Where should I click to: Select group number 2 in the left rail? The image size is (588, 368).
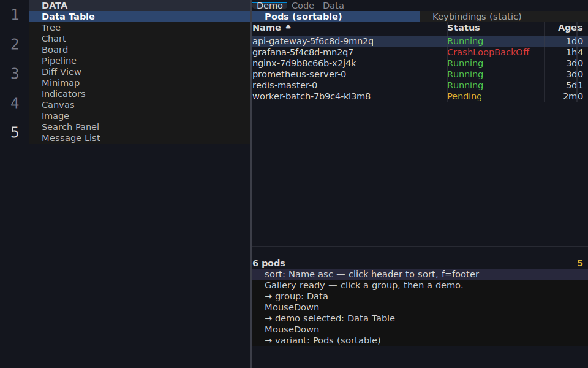pos(15,44)
